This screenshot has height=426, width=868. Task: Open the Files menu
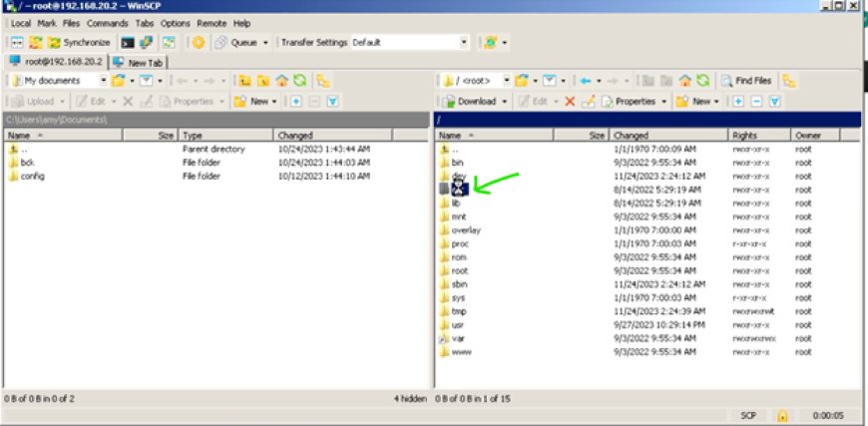[x=71, y=23]
